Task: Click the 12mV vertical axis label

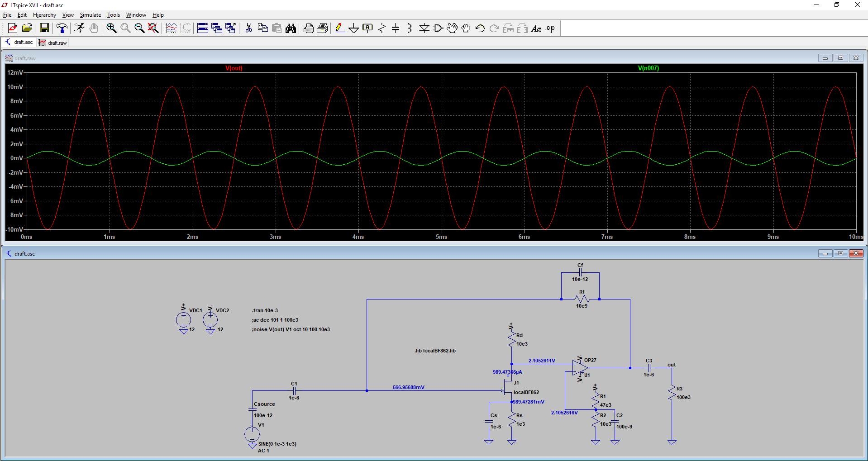Action: click(15, 72)
